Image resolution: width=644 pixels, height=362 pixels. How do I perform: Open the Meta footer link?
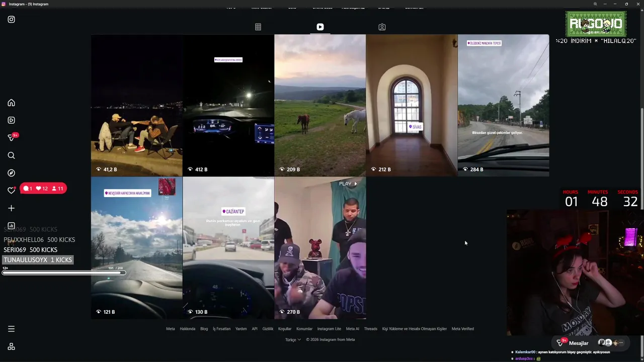(x=171, y=329)
